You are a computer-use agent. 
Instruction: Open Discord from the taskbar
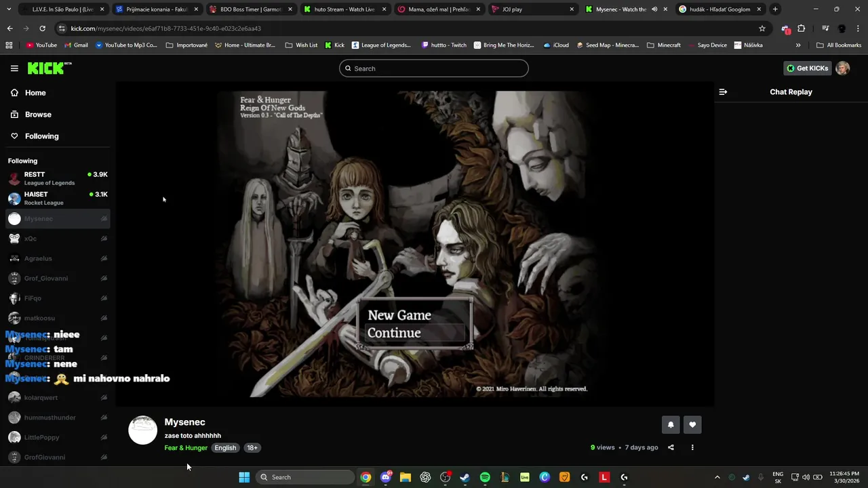point(386,477)
